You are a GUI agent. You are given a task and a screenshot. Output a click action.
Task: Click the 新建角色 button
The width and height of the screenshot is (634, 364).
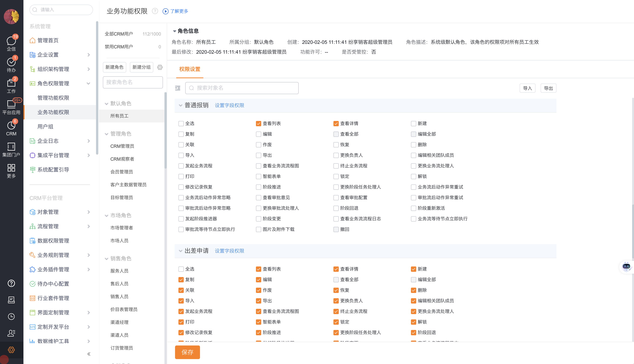point(115,67)
